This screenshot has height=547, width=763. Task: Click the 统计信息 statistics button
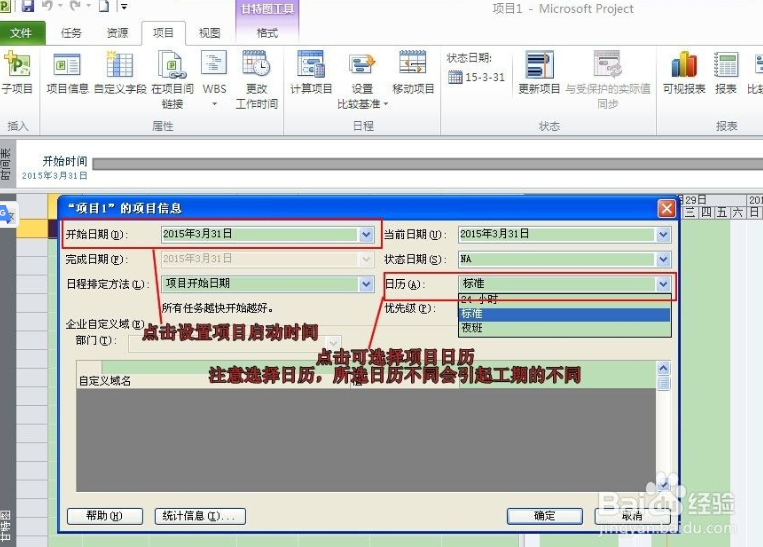[x=200, y=516]
